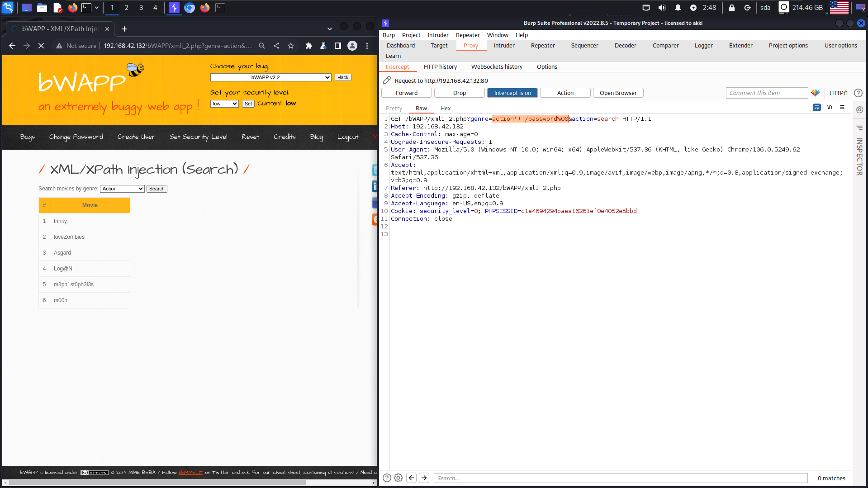This screenshot has height=488, width=868.
Task: Open the security level dropdown
Action: click(224, 104)
